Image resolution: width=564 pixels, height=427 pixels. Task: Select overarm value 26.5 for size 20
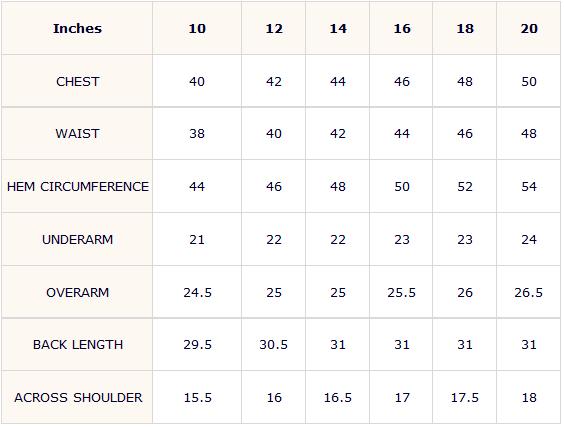tap(528, 292)
